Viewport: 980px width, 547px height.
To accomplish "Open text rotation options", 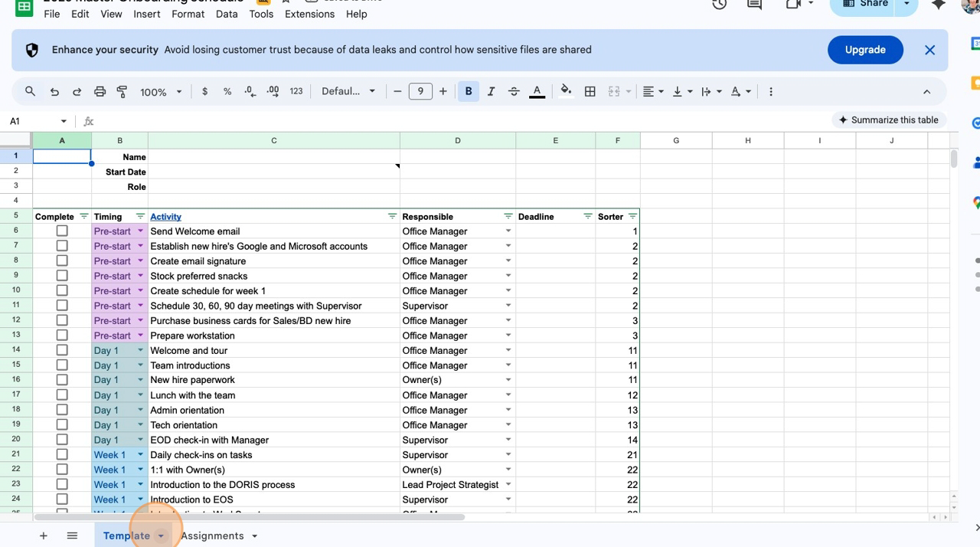I will click(x=740, y=91).
